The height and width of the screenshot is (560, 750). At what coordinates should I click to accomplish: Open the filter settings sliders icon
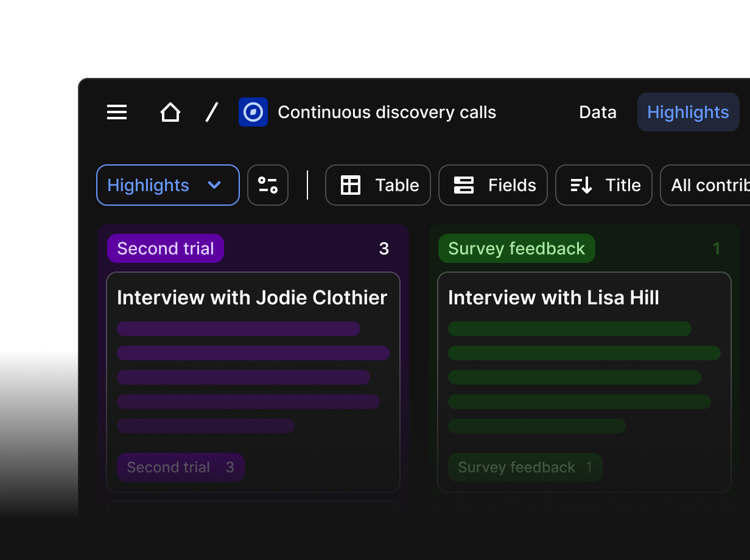(268, 185)
